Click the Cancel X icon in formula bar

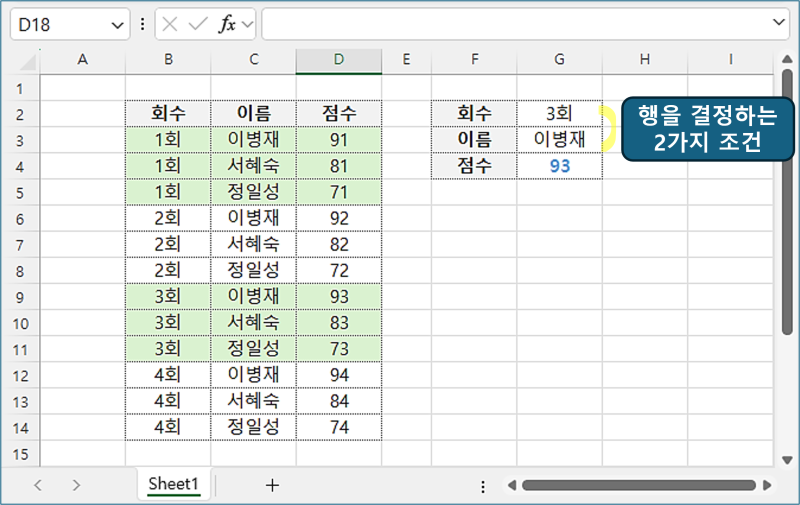click(x=171, y=24)
